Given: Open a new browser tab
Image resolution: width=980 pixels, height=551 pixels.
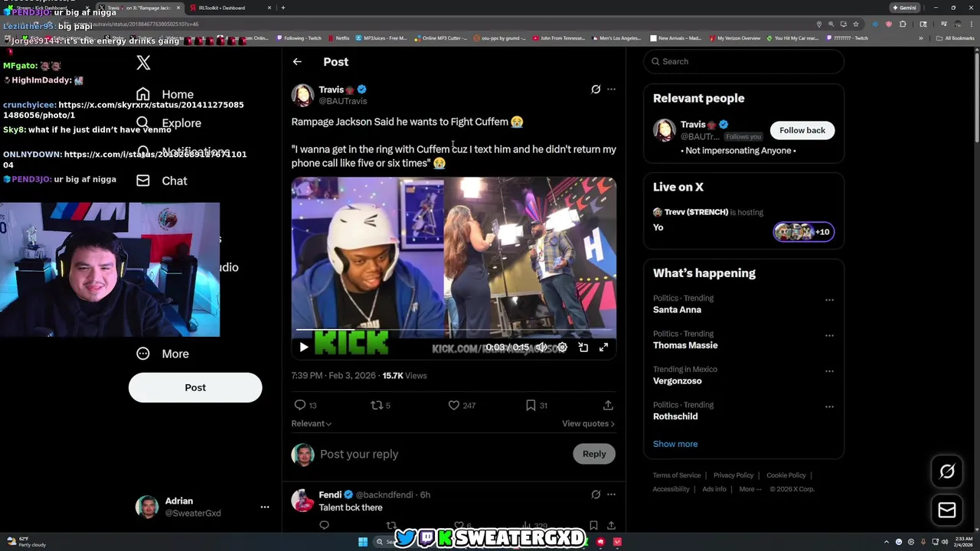Looking at the screenshot, I should click(283, 8).
